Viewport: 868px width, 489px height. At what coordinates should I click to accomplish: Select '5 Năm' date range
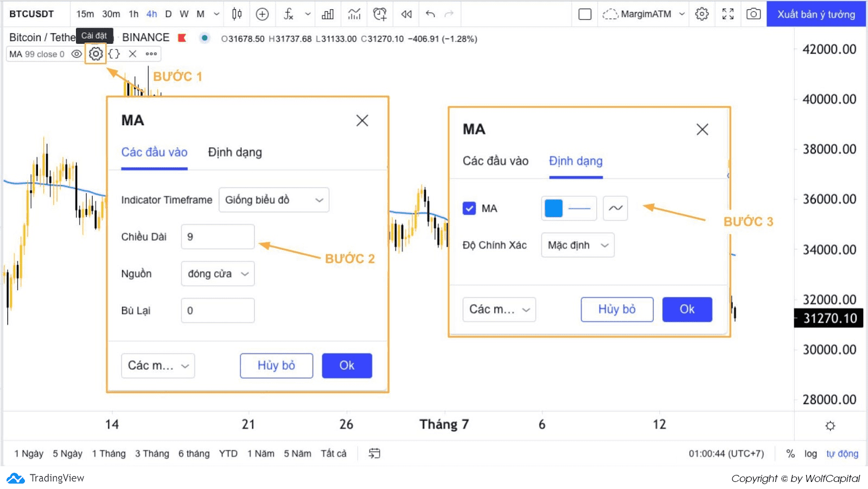[298, 454]
